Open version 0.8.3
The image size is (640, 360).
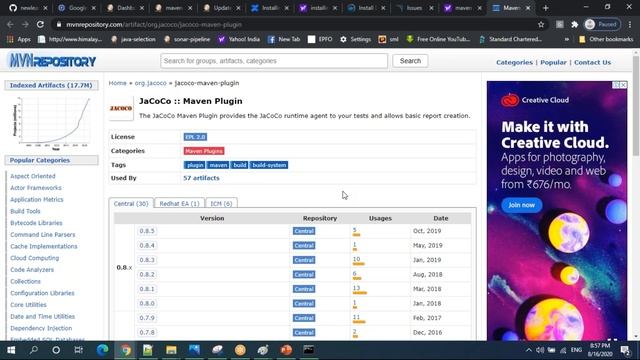[x=147, y=260]
